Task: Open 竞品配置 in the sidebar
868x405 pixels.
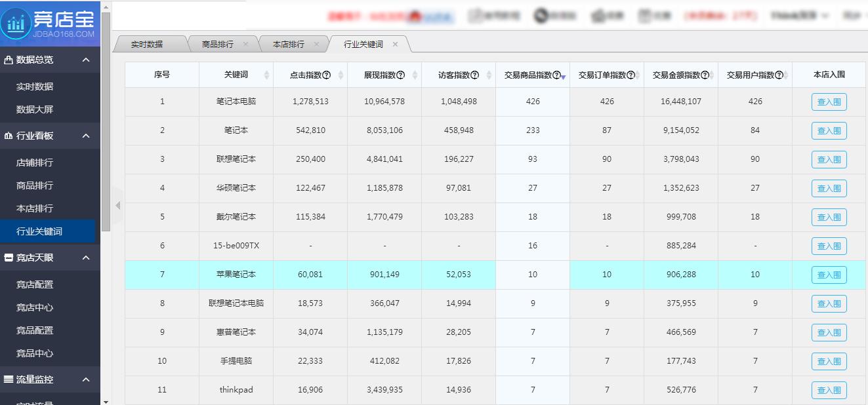Action: (x=35, y=330)
